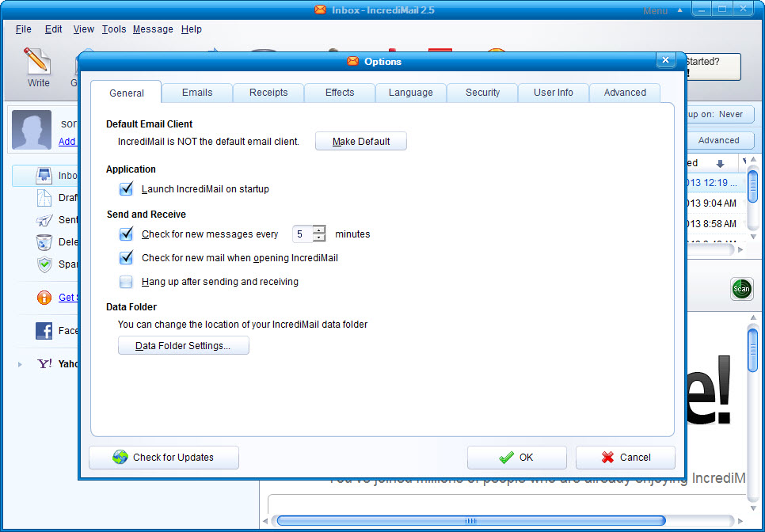Click the text 'IncrediMail is NOT the default email client.'
The width and height of the screenshot is (765, 532).
coord(208,142)
